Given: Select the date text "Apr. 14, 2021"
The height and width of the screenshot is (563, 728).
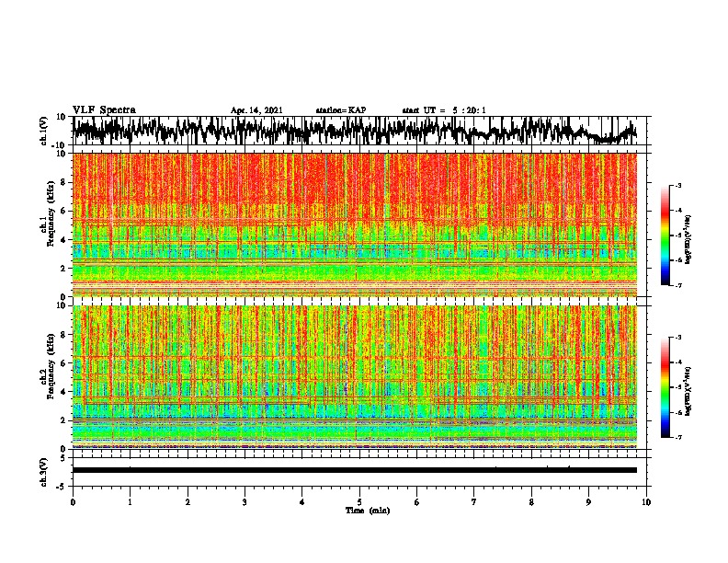Looking at the screenshot, I should click(256, 110).
